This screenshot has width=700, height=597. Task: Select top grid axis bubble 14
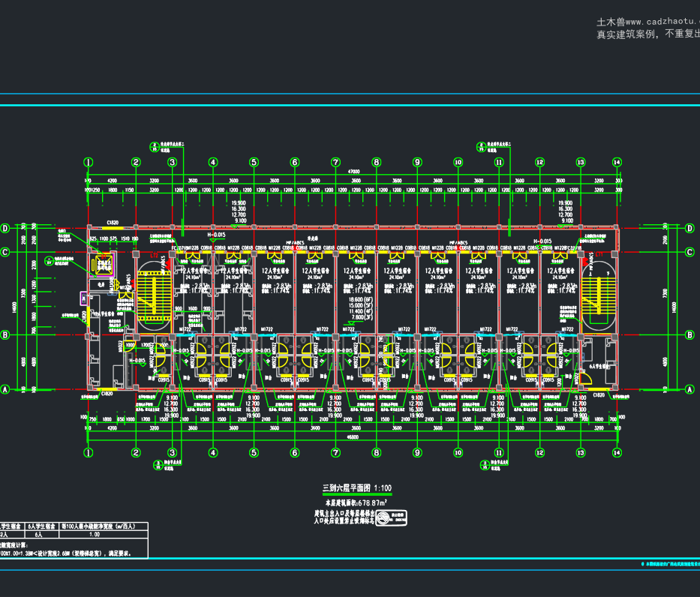coord(617,163)
